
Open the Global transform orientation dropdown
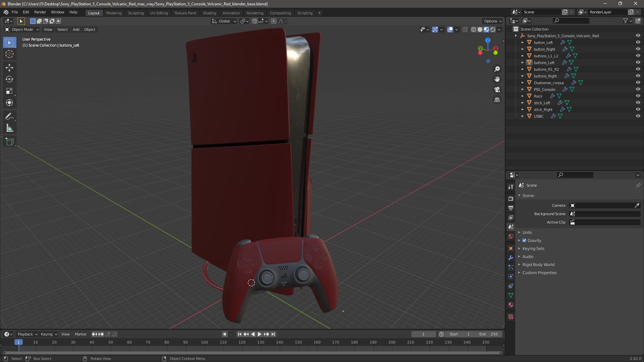[224, 21]
